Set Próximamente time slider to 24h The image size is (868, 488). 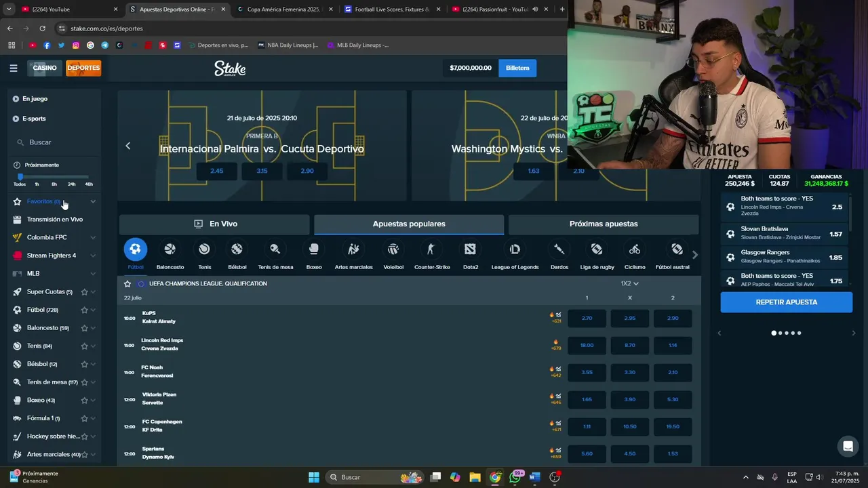coord(72,184)
